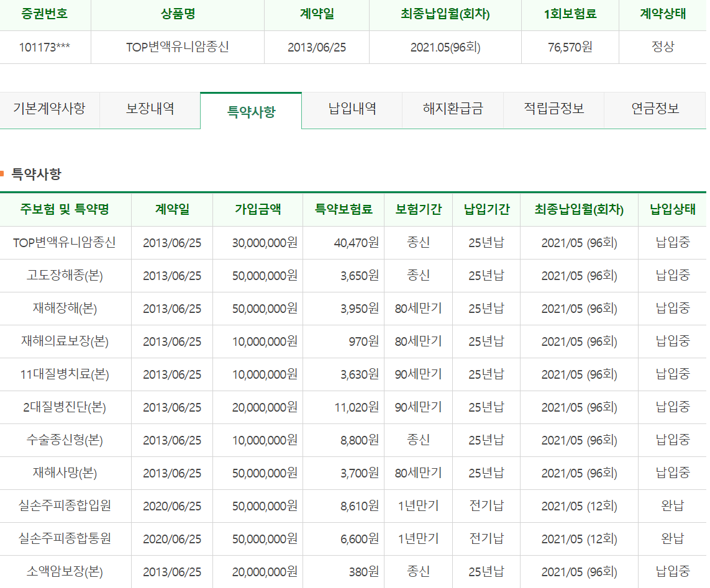Image resolution: width=710 pixels, height=588 pixels.
Task: Click the 2대질병진단(본) rider row
Action: (353, 407)
